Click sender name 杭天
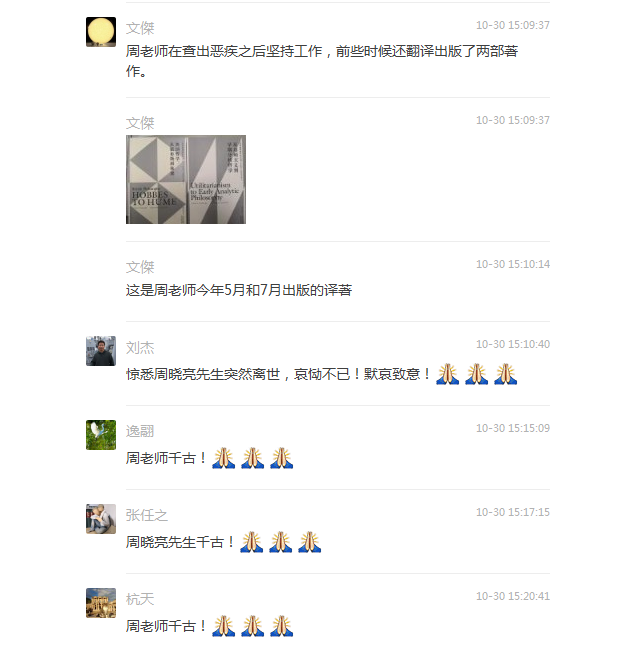627x657 pixels. coord(140,599)
